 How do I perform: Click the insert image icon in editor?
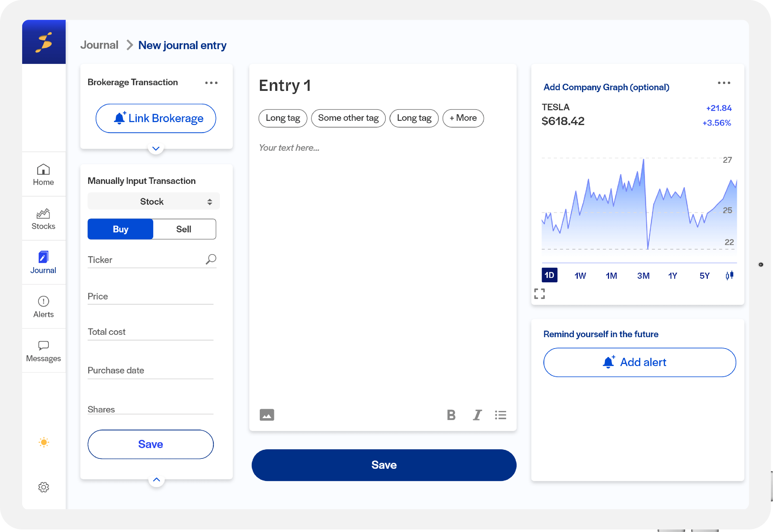tap(267, 415)
